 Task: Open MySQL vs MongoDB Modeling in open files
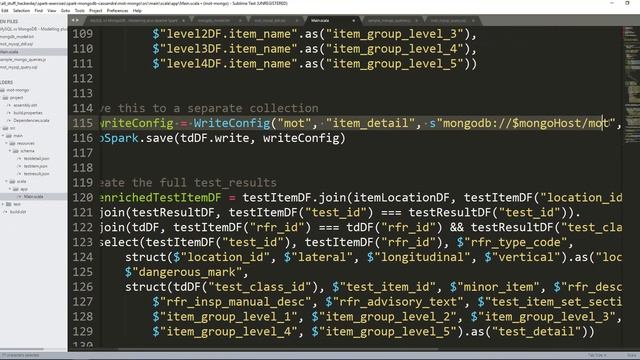[33, 29]
